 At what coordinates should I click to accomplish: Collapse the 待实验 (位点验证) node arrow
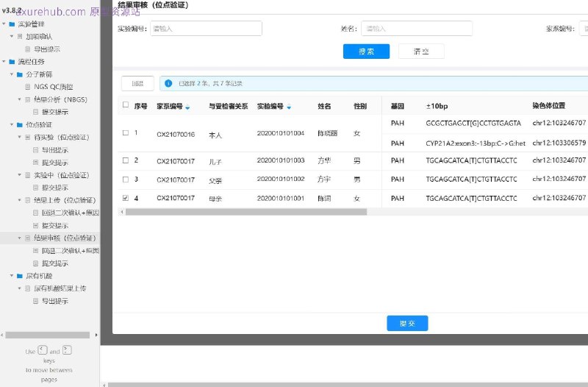[20, 138]
